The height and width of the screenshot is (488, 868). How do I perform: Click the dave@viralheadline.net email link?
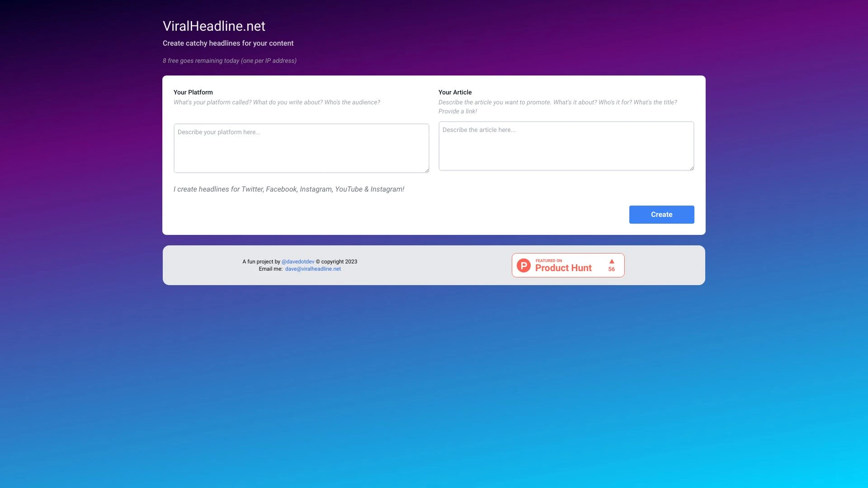click(x=312, y=269)
